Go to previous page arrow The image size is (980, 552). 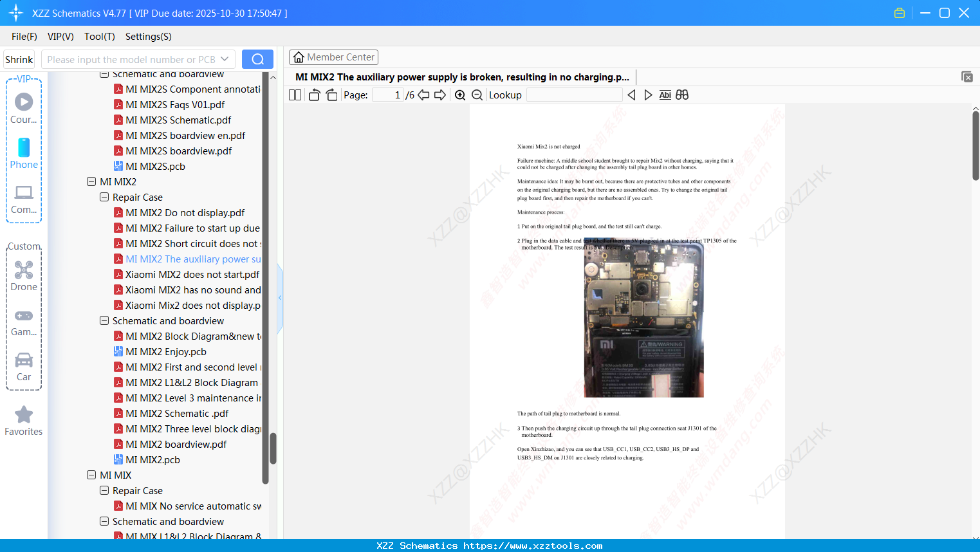423,95
